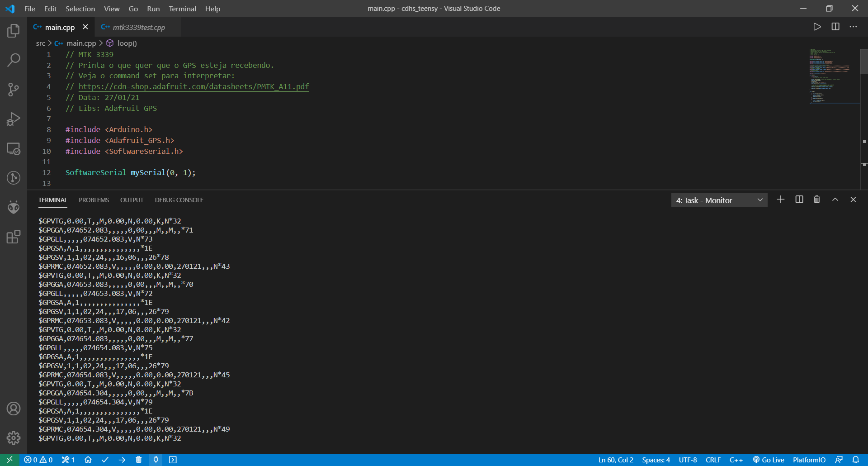Select the TERMINAL panel tab

[53, 200]
